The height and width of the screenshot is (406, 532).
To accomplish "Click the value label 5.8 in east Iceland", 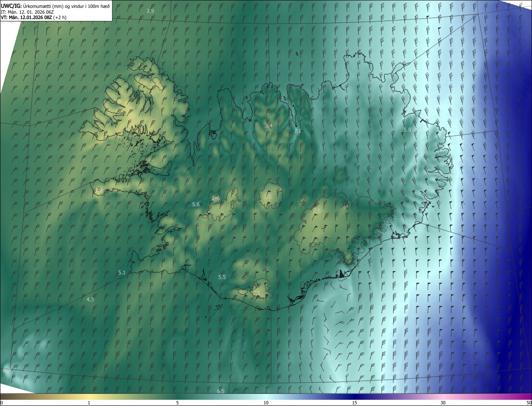I will [x=407, y=130].
